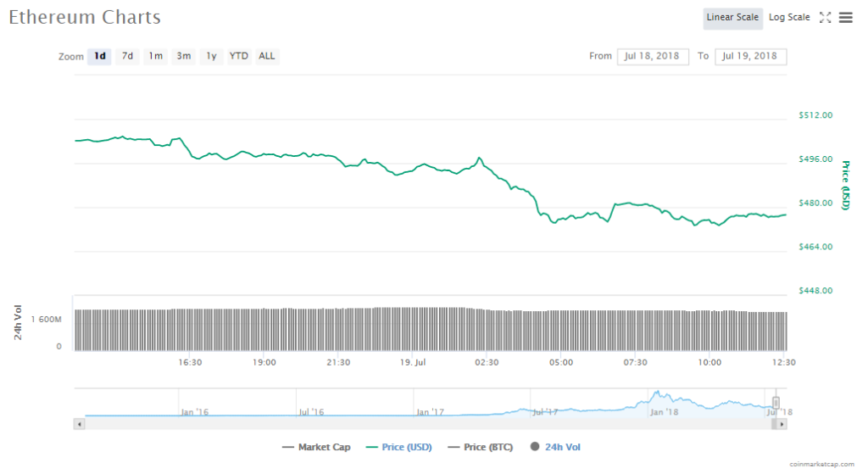Click the From date field
This screenshot has width=868, height=474.
click(x=653, y=57)
